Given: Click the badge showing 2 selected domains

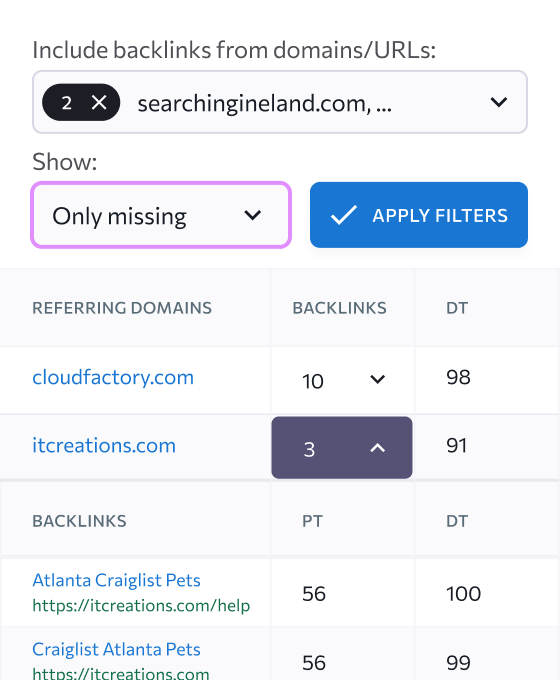Looking at the screenshot, I should tap(81, 102).
